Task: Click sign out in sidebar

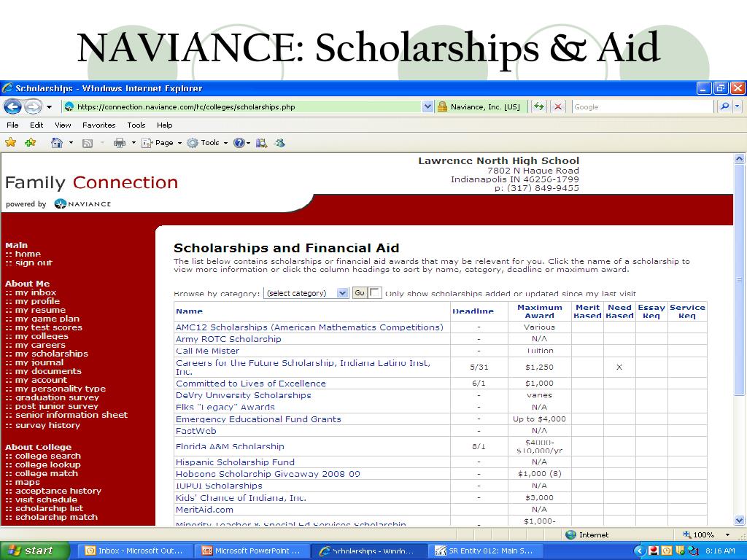Action: pyautogui.click(x=34, y=262)
